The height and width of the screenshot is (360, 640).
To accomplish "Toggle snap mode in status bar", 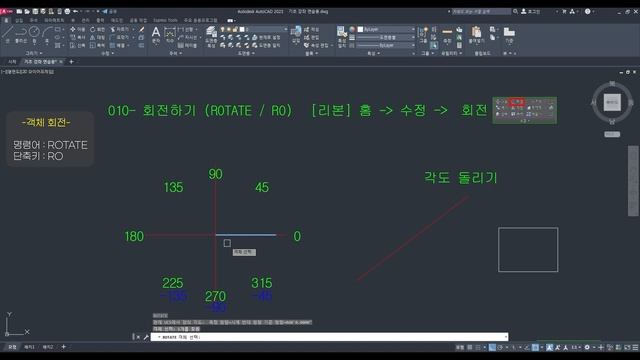I will [478, 347].
